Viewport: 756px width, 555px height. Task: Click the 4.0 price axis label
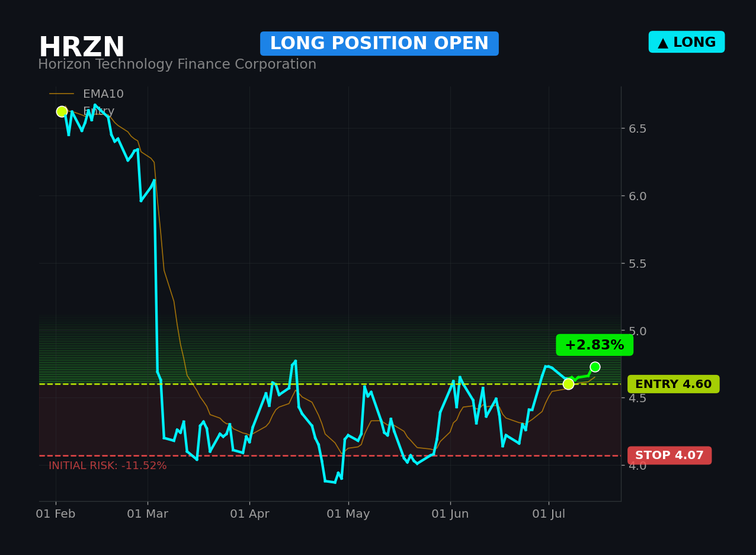click(638, 466)
